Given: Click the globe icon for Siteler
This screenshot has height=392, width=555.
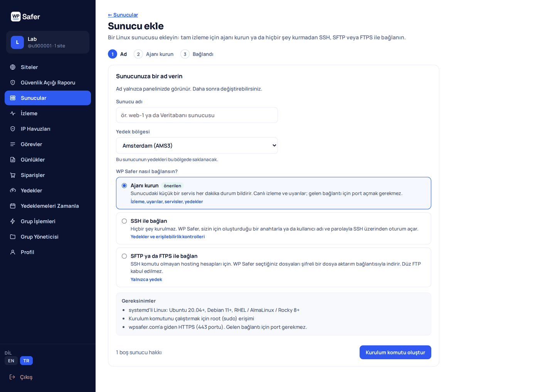Looking at the screenshot, I should [13, 67].
